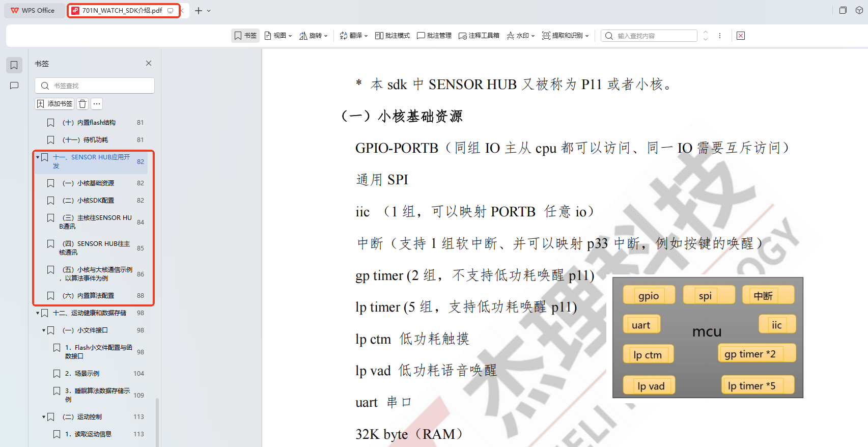The image size is (868, 447).
Task: Switch to the WPS Office home tab
Action: point(33,10)
